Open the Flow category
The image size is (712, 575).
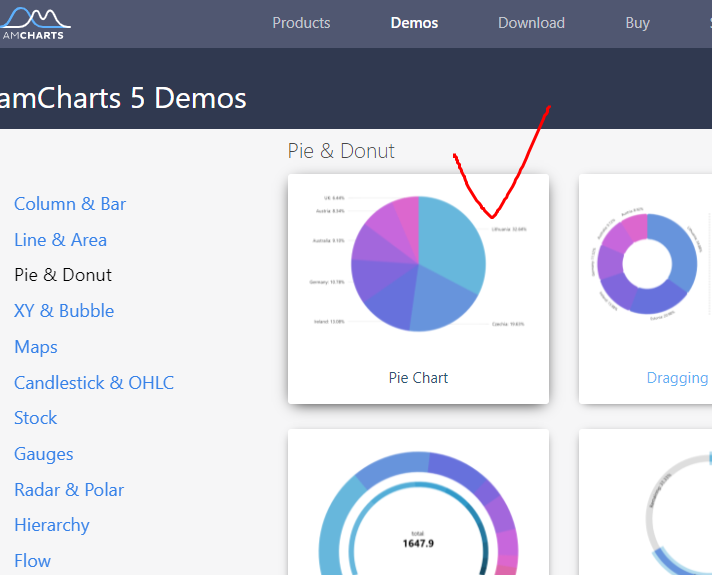pyautogui.click(x=32, y=561)
